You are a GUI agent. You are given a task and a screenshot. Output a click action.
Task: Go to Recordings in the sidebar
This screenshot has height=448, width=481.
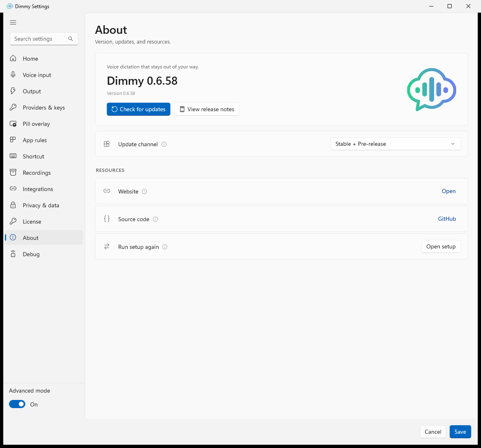[44, 173]
